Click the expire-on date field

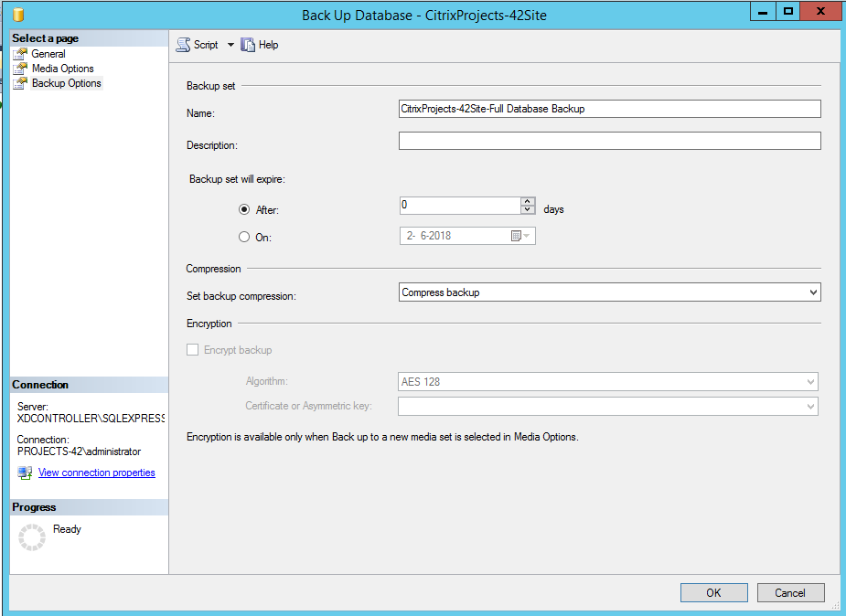click(467, 236)
